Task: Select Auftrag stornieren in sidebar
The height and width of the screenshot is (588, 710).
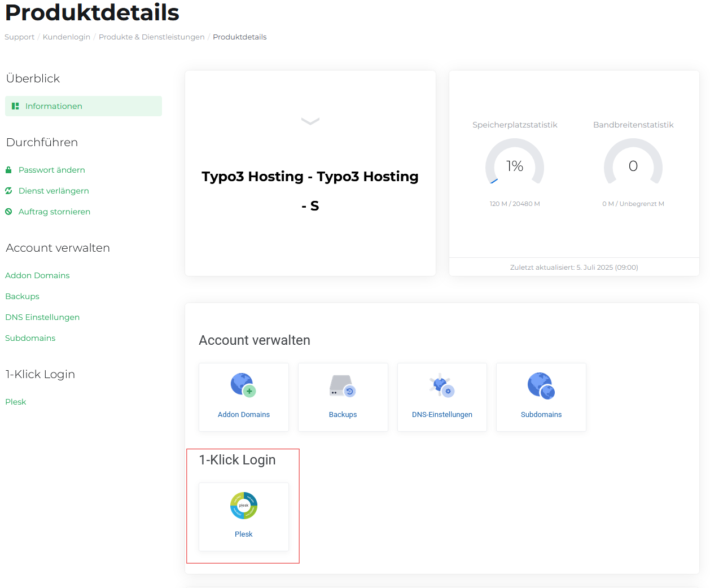Action: pyautogui.click(x=54, y=212)
